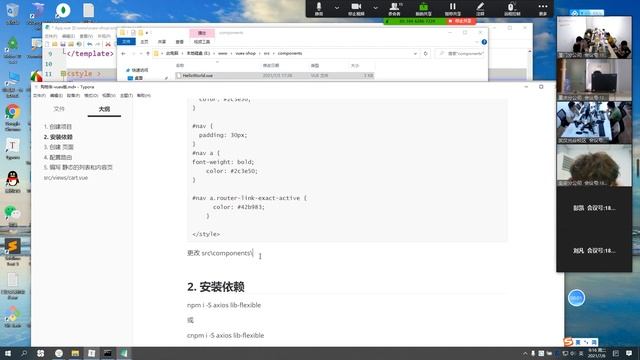The width and height of the screenshot is (640, 360).
Task: Mute the microphone in the Zoom toolbar
Action: point(319,9)
